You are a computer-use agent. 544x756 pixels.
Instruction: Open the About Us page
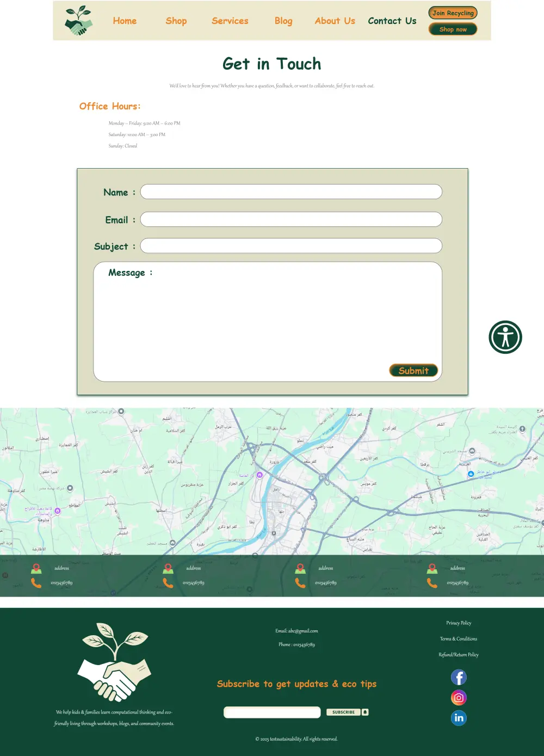[335, 21]
